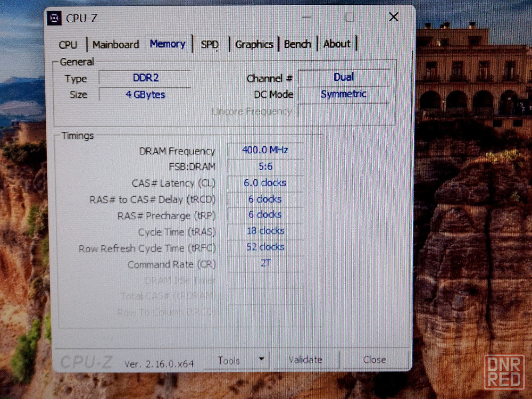Image resolution: width=532 pixels, height=399 pixels.
Task: Click the DDR2 memory type field
Action: click(x=146, y=78)
